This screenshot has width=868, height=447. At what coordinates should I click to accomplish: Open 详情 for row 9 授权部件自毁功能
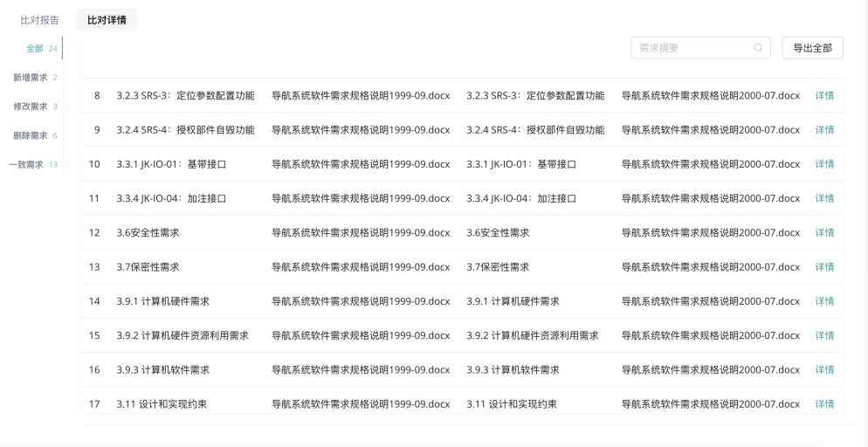pyautogui.click(x=824, y=130)
